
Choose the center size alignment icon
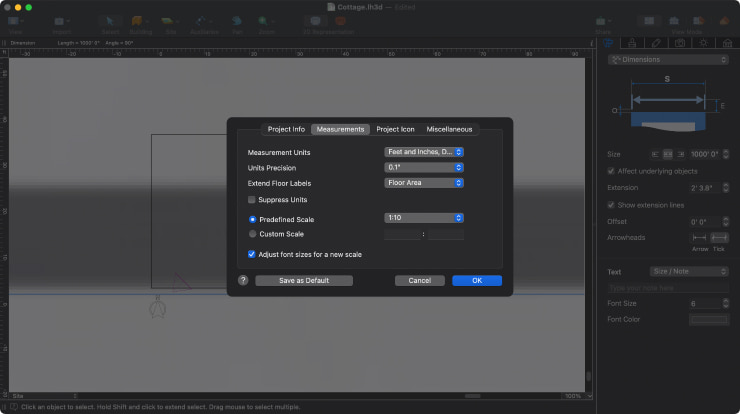coord(668,154)
